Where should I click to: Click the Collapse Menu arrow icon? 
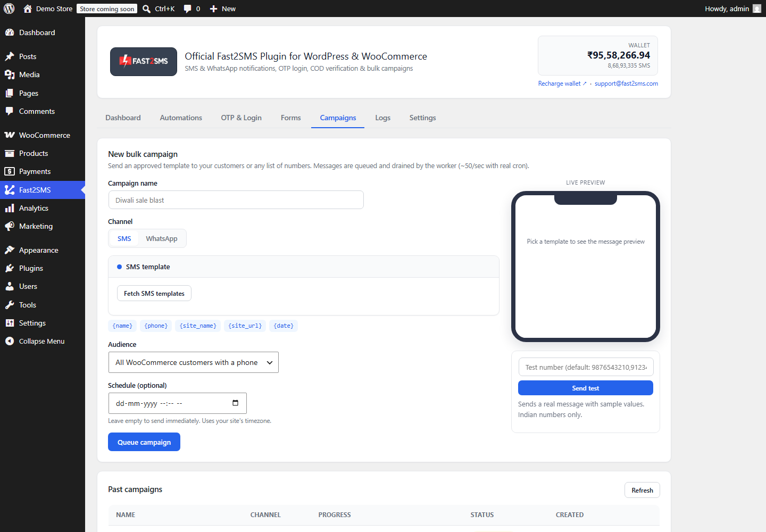tap(10, 341)
